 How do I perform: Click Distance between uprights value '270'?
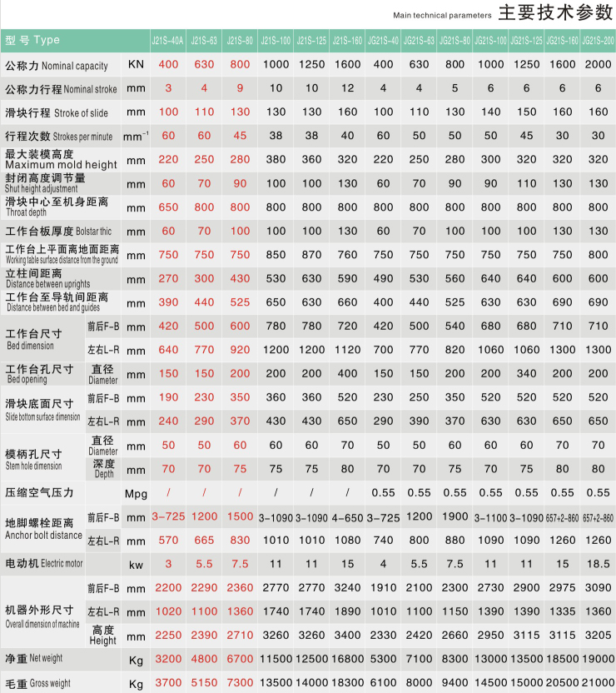[168, 279]
